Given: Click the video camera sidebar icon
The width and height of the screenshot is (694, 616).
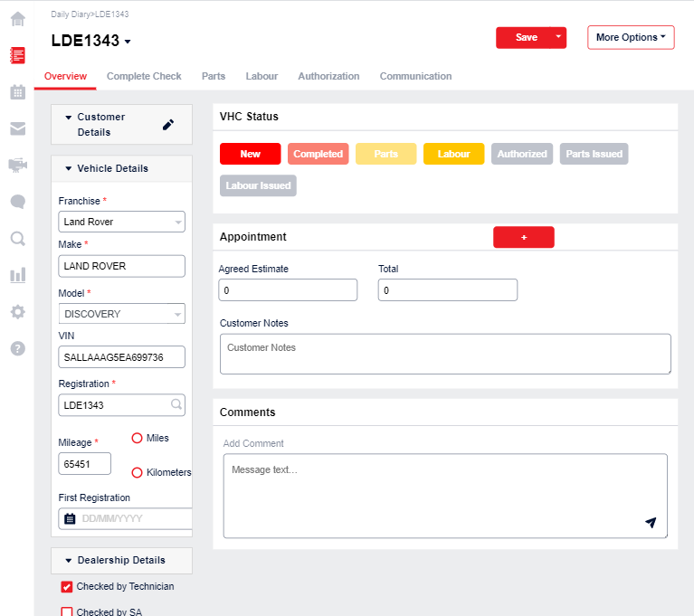Looking at the screenshot, I should click(17, 165).
